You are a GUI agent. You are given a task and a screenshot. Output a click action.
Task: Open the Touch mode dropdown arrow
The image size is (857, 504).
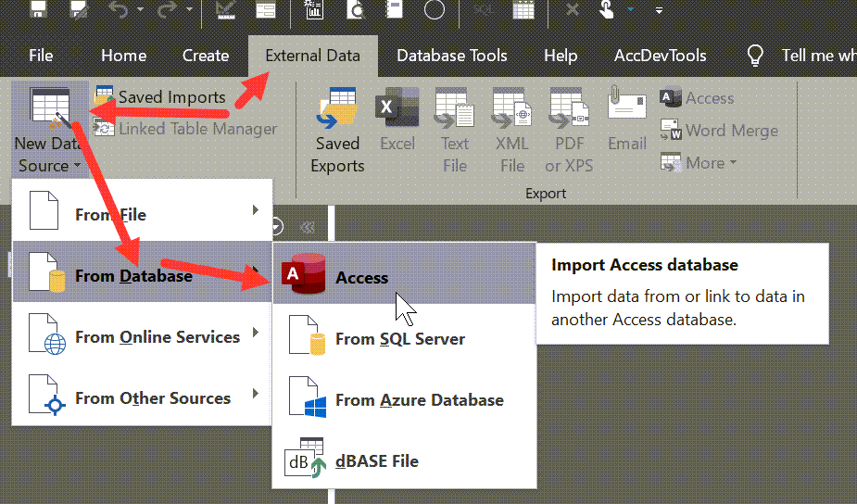coord(630,9)
